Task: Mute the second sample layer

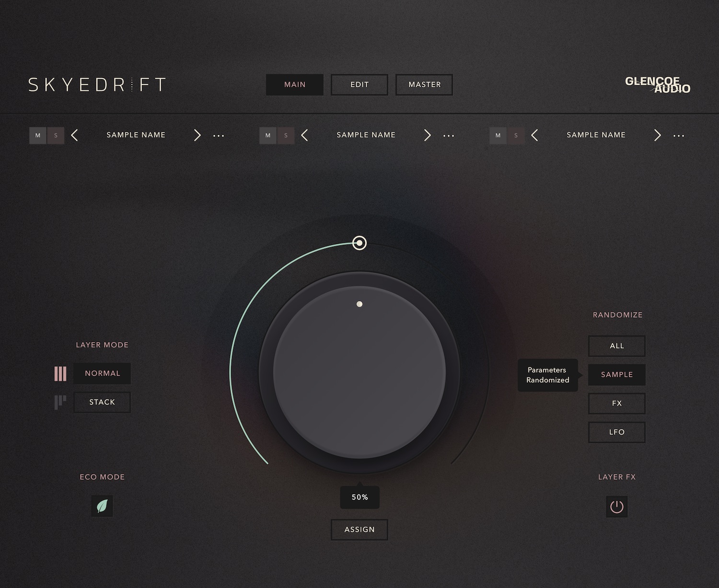Action: (x=268, y=136)
